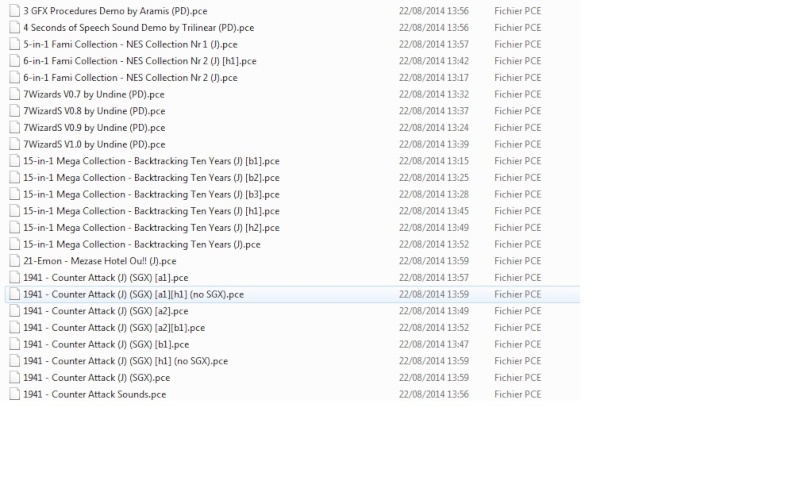Select icon of 15-in-1 Mega Collection [h1].pce
Screen dimensions: 800x500
(x=15, y=211)
